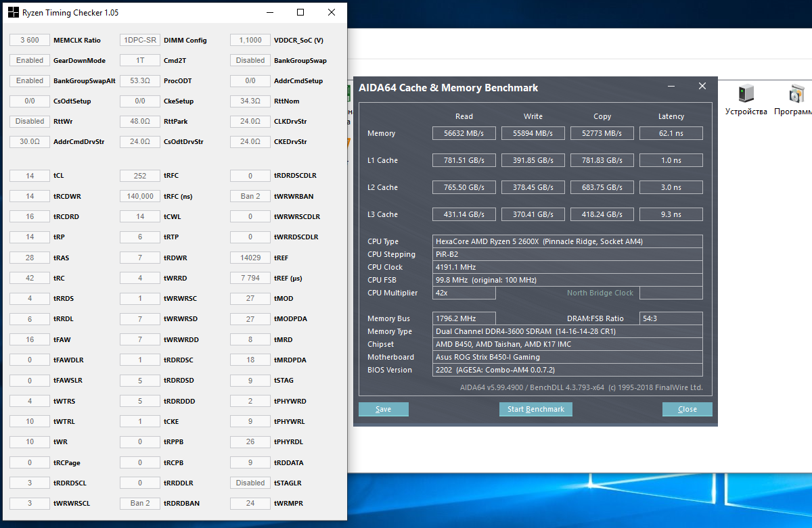812x528 pixels.
Task: Click the CPU FSB 99.8 MHz field
Action: tap(568, 280)
